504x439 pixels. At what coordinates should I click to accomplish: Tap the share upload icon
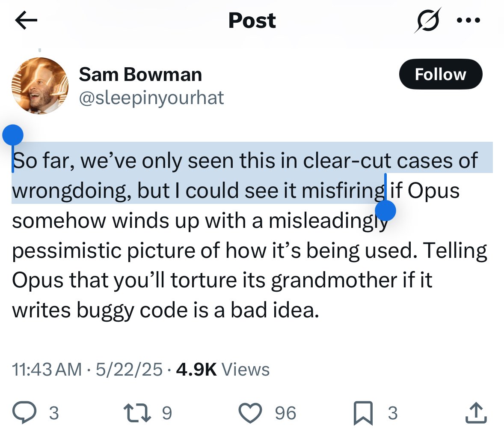[x=476, y=412]
